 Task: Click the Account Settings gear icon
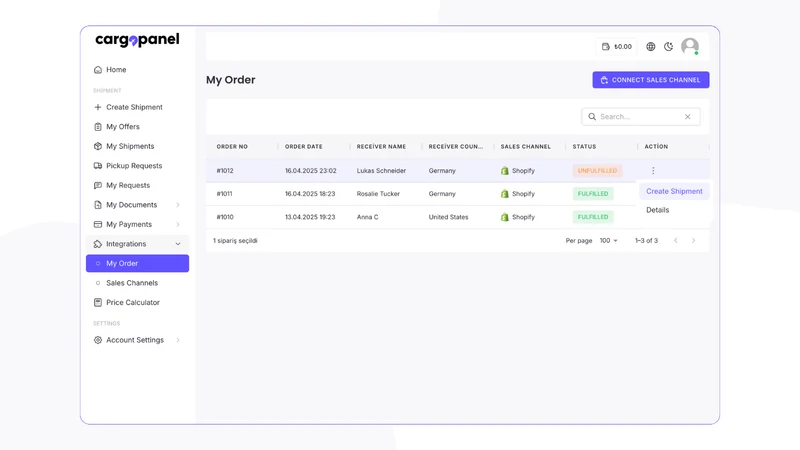[x=98, y=340]
